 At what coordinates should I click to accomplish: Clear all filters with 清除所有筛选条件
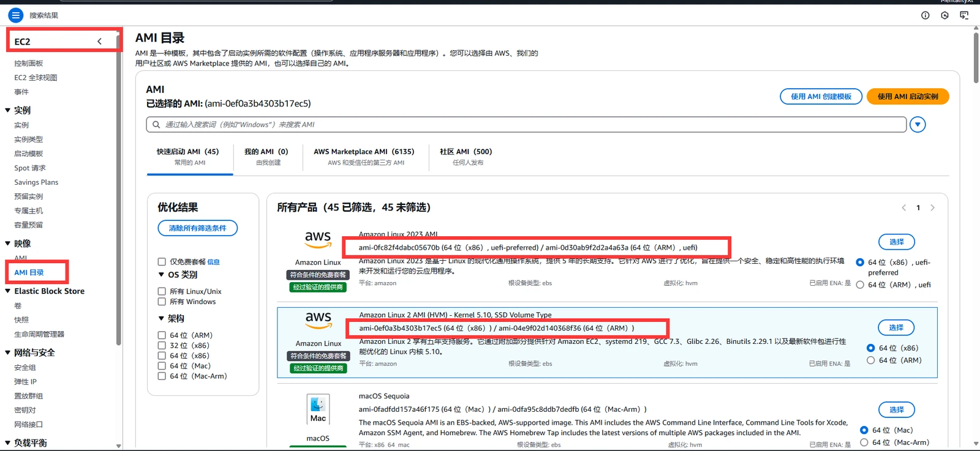click(198, 228)
